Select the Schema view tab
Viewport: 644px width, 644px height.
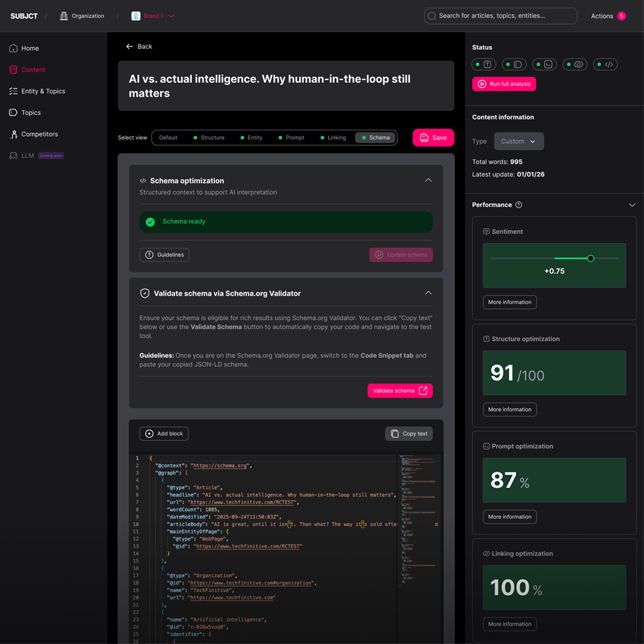375,138
